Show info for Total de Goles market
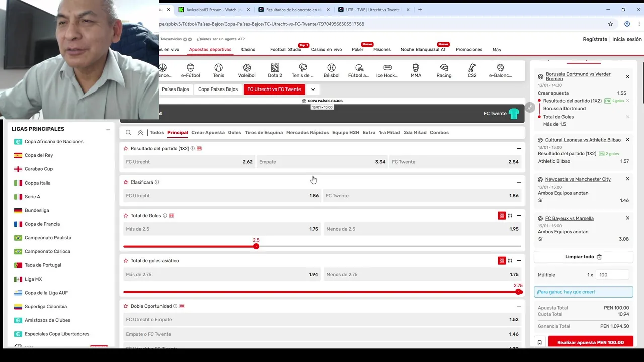644x362 pixels. point(165,216)
